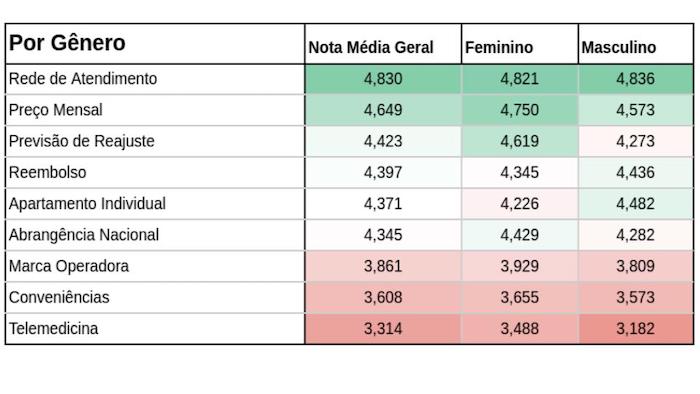700x394 pixels.
Task: Click the 'Rede de Atendimento' row label
Action: (x=155, y=79)
